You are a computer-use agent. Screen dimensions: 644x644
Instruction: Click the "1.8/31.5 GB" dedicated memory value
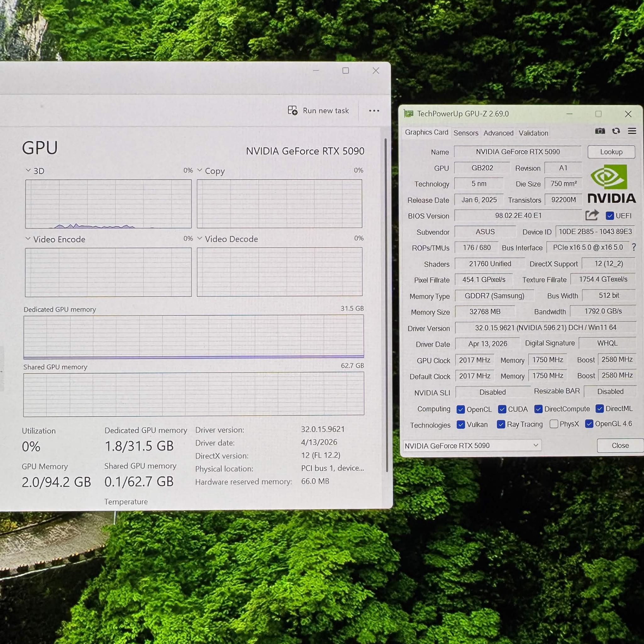tap(139, 446)
